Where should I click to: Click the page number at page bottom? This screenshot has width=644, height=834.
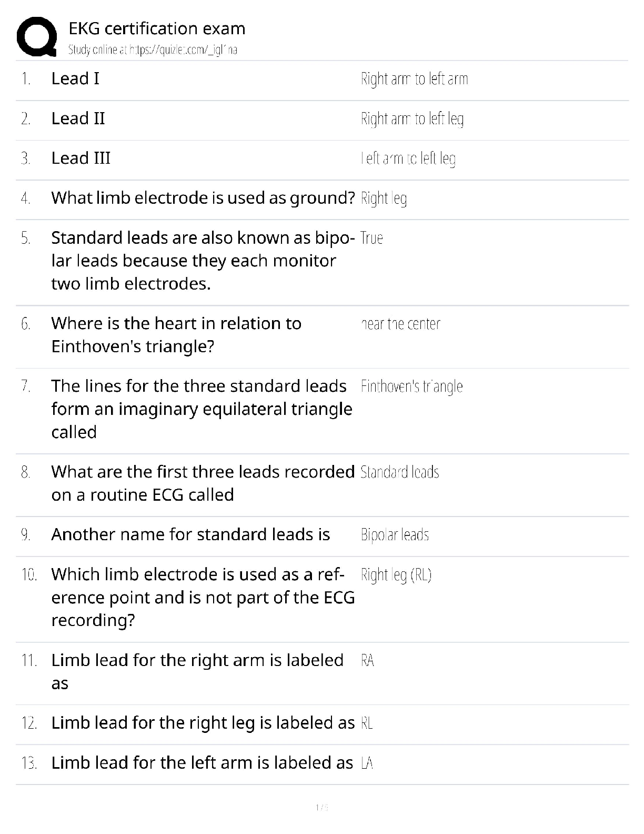(x=321, y=808)
